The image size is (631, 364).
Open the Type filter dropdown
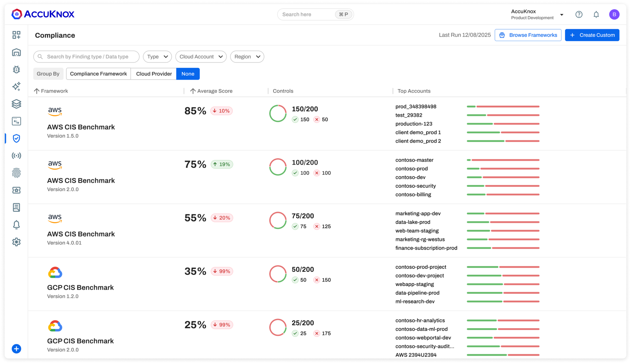click(157, 56)
